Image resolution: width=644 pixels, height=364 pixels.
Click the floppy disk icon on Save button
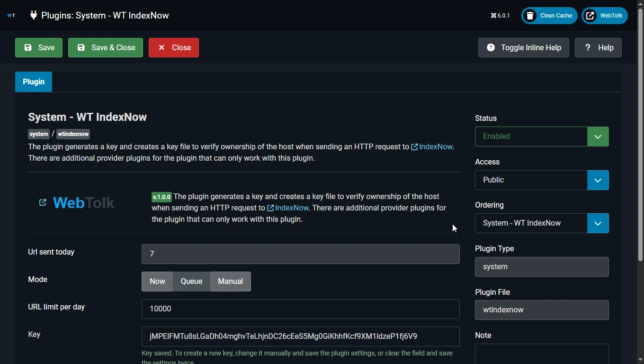pos(28,47)
